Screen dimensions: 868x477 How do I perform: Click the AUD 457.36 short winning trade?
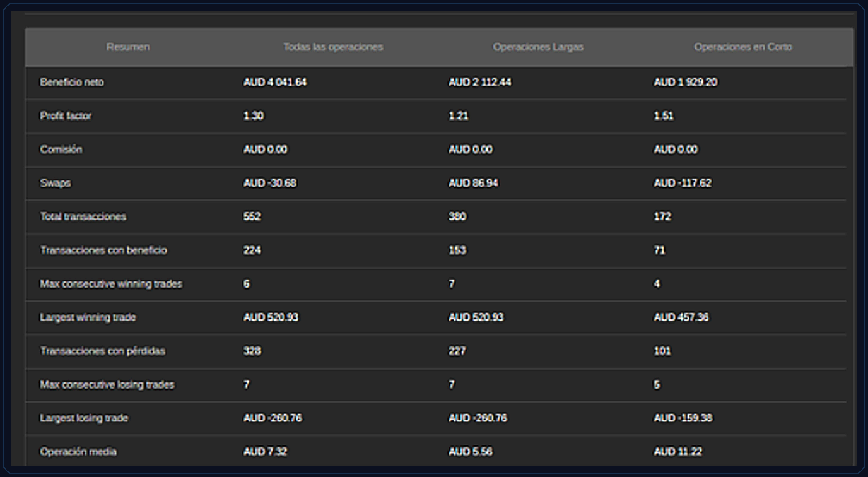coord(681,317)
